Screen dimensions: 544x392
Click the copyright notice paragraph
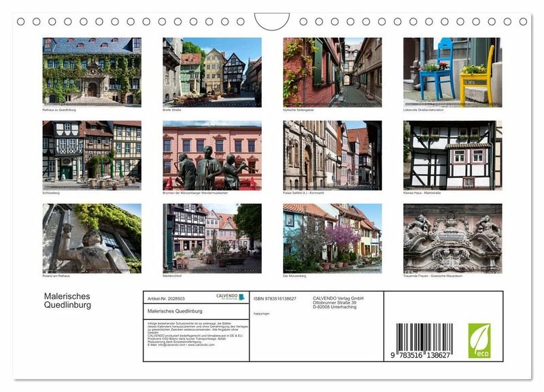(x=197, y=334)
